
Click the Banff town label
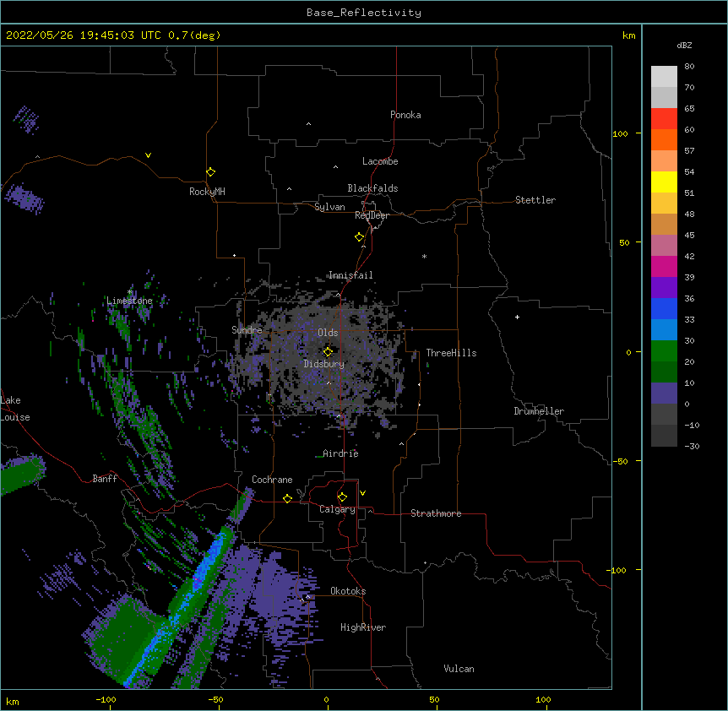pos(105,479)
